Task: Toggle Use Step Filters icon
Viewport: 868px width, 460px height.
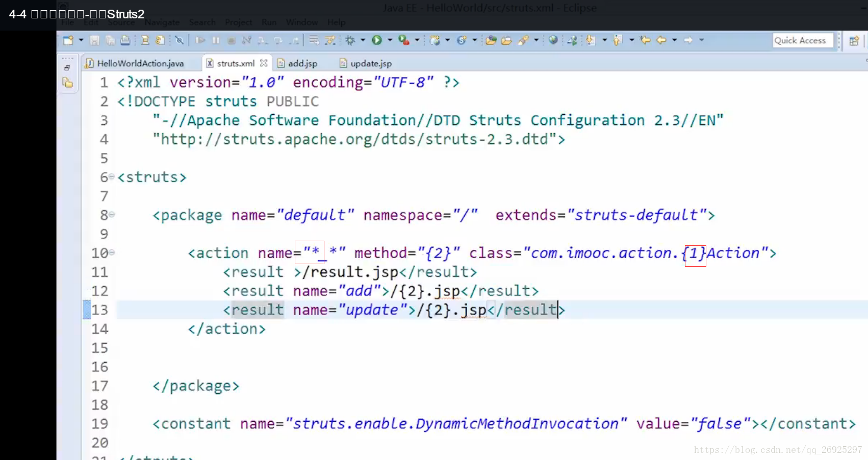Action: point(330,40)
